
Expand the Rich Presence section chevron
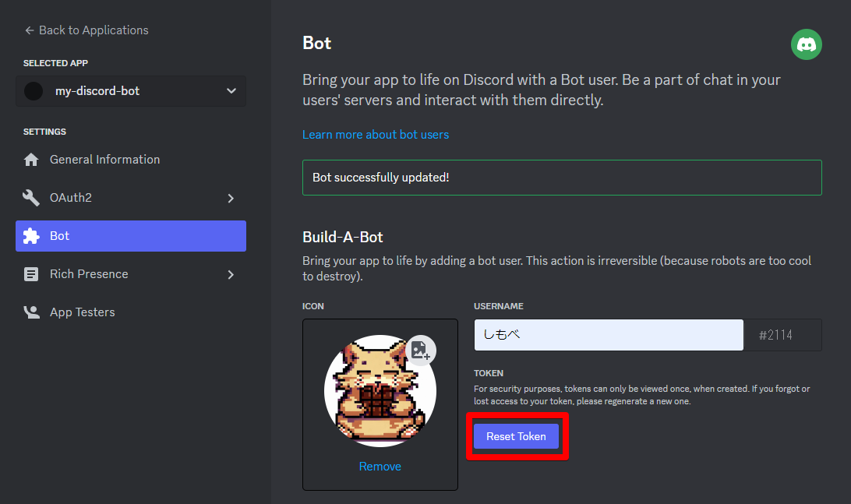(231, 273)
